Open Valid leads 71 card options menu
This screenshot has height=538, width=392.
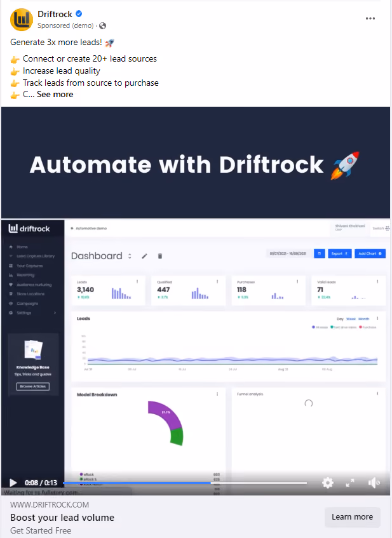tap(377, 281)
